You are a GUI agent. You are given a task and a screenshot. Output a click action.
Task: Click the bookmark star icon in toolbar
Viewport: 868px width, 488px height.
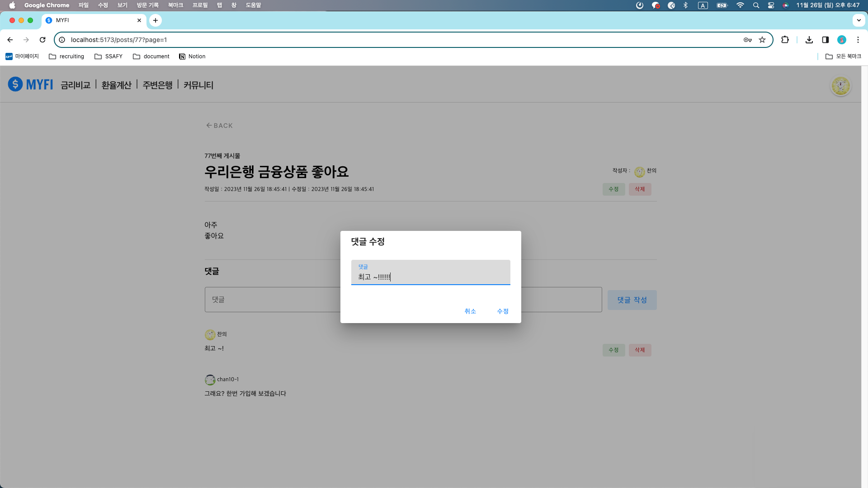click(763, 40)
